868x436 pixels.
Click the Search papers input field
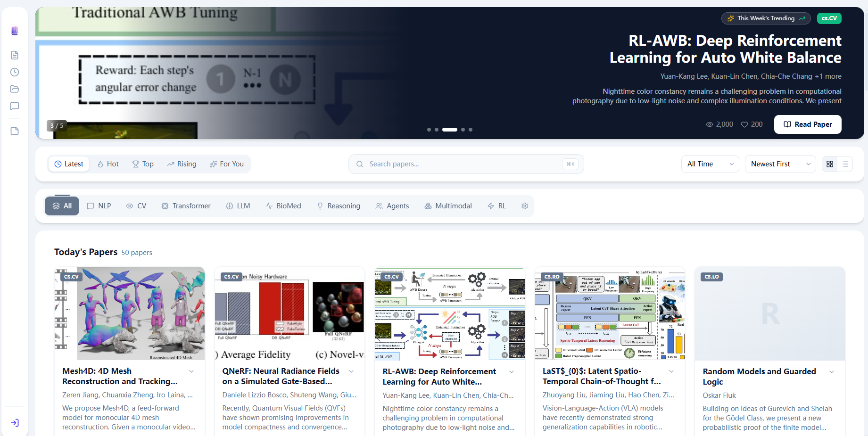tap(466, 164)
